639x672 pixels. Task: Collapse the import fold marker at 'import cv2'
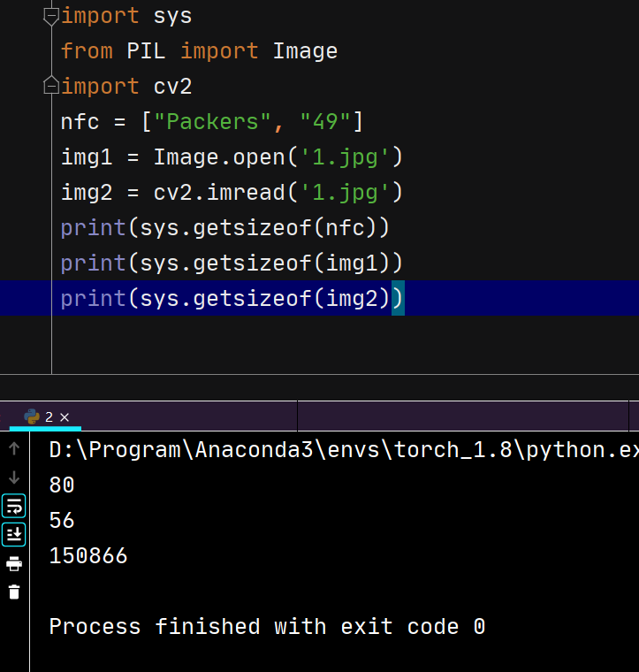(51, 85)
